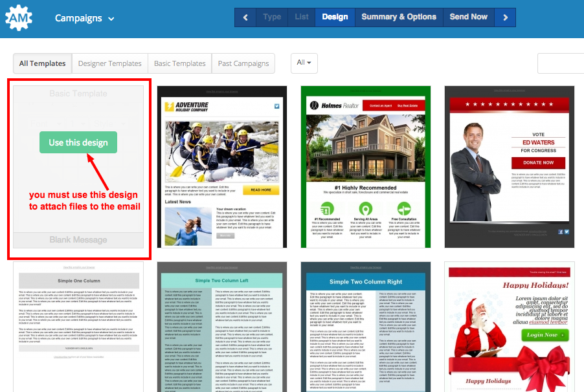Go to next step arrow
The image size is (584, 392).
505,17
